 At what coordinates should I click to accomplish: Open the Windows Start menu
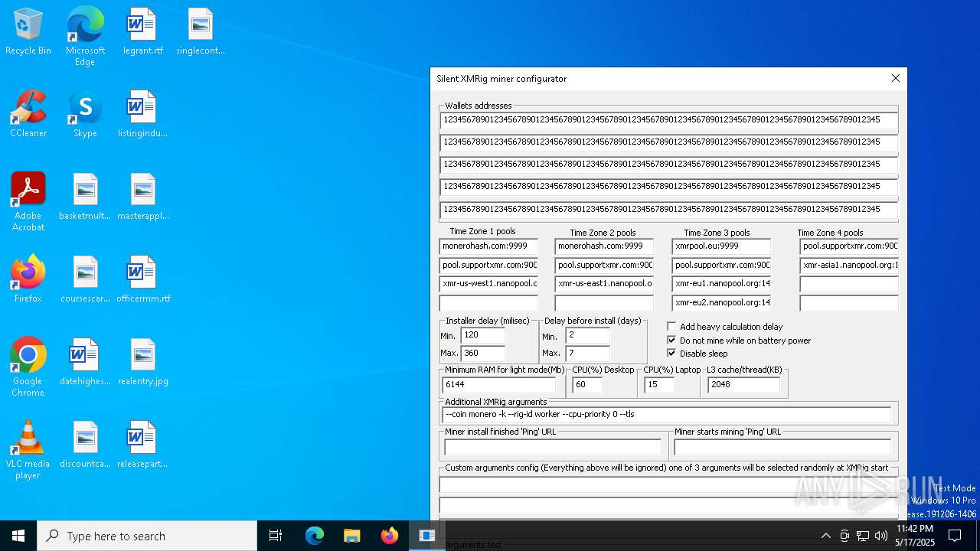(18, 536)
